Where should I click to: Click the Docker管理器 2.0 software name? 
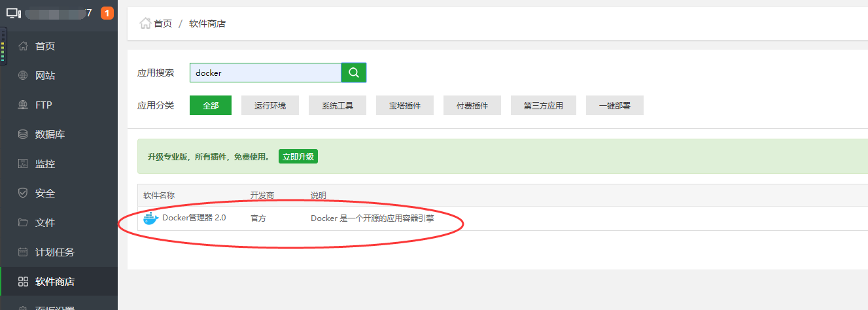tap(194, 218)
